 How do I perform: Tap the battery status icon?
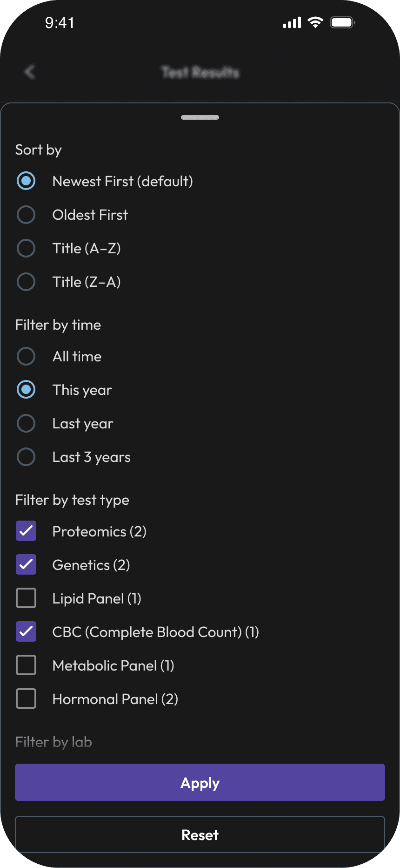[342, 22]
